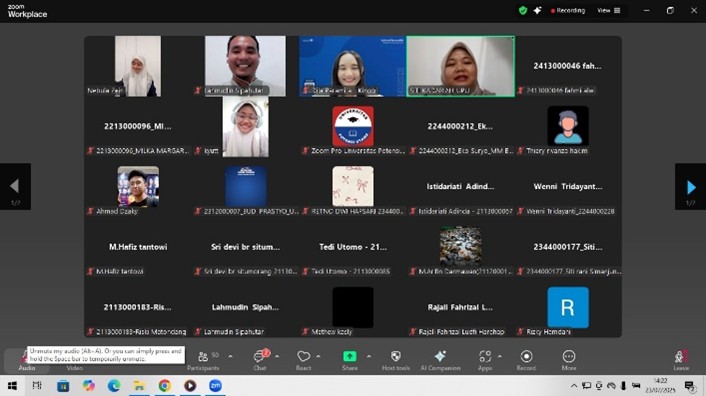Open the View menu at top
This screenshot has height=396, width=706.
609,10
